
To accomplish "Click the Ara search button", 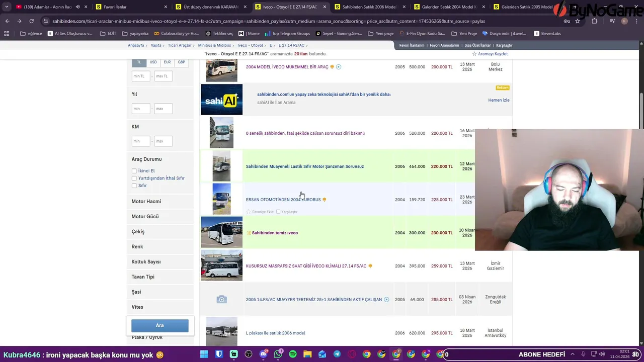I will 160,325.
